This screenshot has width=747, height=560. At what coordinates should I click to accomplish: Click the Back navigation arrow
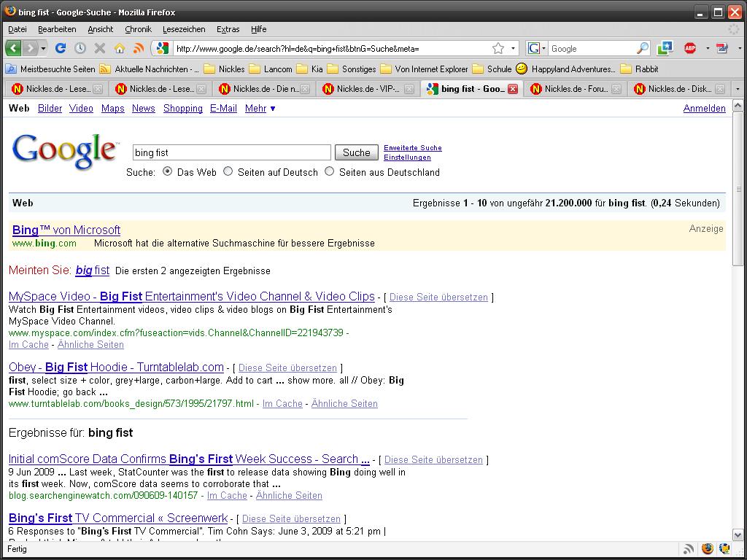pyautogui.click(x=13, y=48)
